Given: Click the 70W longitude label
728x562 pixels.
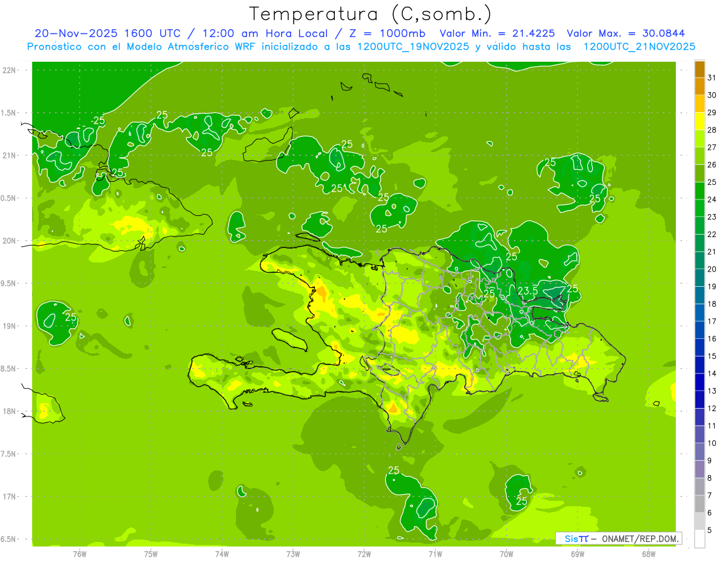Looking at the screenshot, I should pos(506,554).
